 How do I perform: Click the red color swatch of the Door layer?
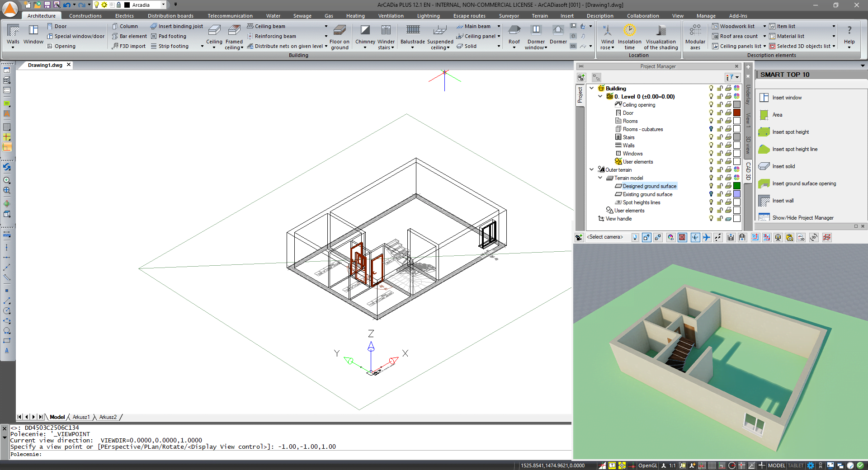(737, 113)
